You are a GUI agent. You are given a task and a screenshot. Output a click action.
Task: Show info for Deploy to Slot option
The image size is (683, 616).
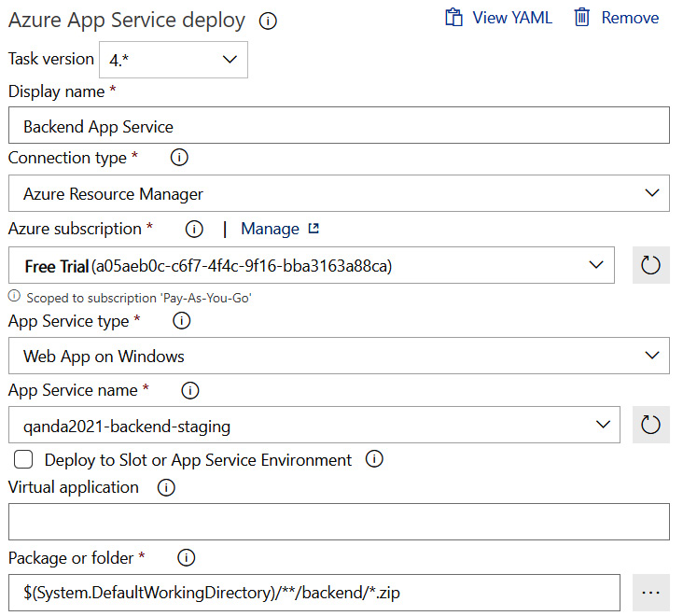tap(374, 458)
